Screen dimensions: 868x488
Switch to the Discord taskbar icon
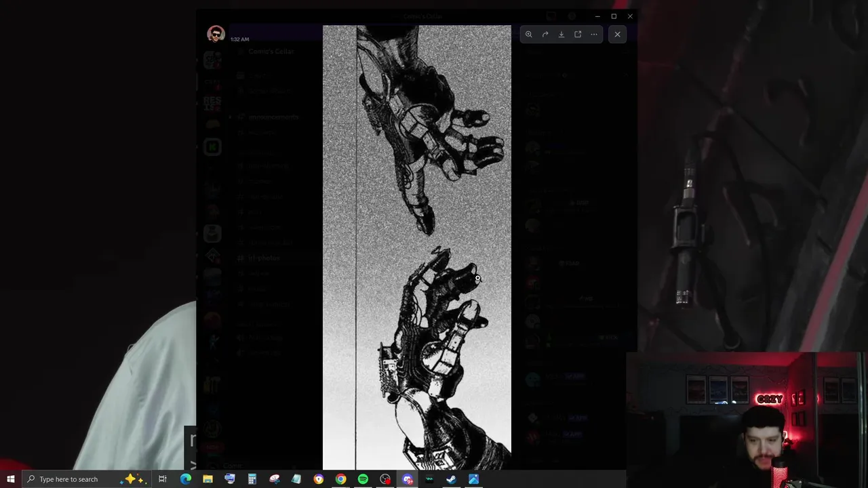[408, 479]
